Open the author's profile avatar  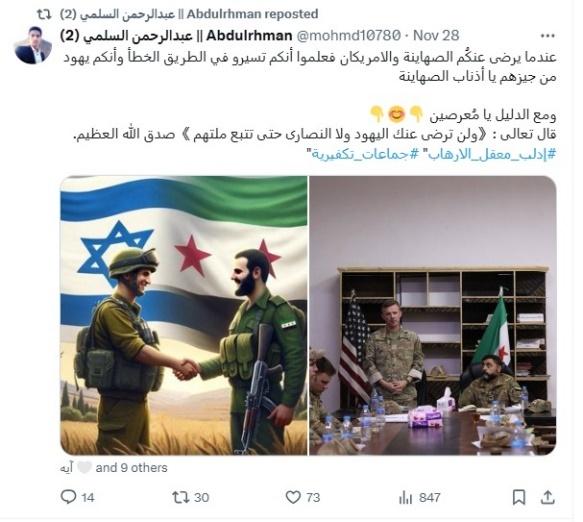pos(33,45)
